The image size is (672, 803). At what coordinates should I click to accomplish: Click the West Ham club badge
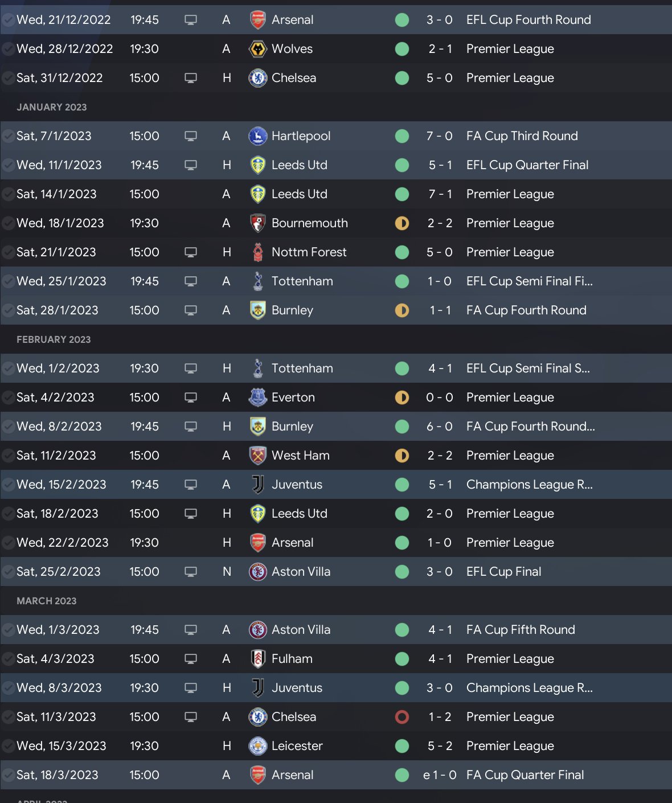(x=258, y=456)
